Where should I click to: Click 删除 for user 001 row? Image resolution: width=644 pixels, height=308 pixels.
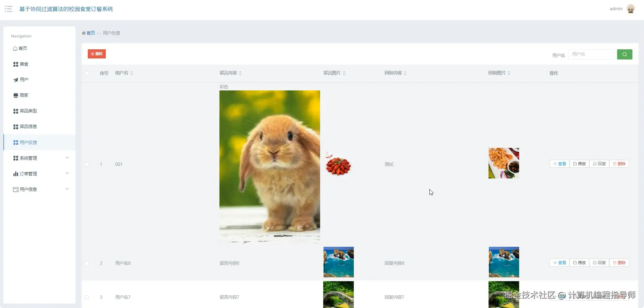pos(619,164)
